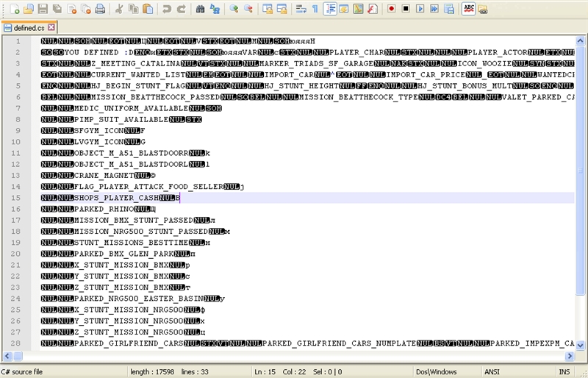The width and height of the screenshot is (588, 378).
Task: Toggle the indent guide button
Action: tap(330, 9)
